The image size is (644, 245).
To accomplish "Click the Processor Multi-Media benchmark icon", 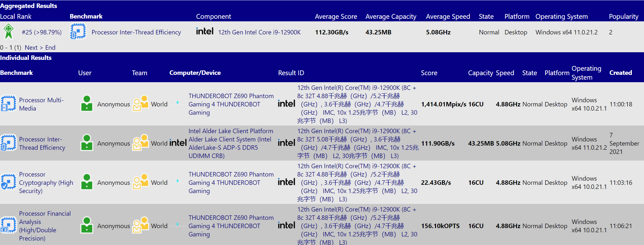I will coord(8,104).
